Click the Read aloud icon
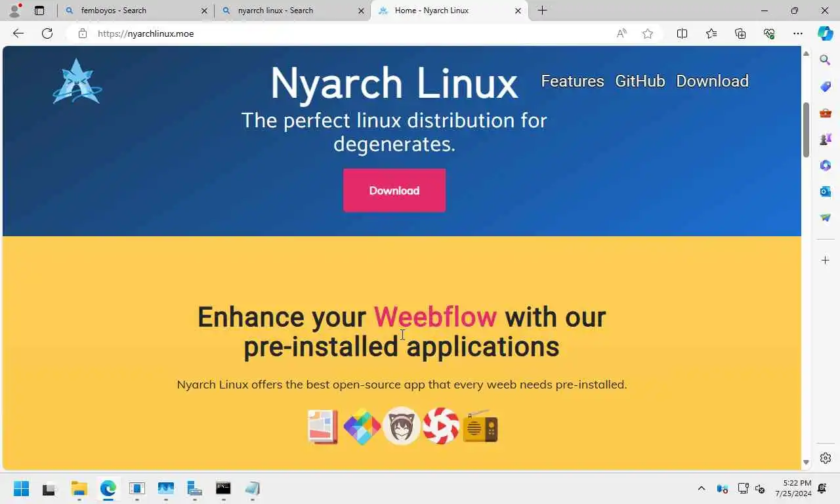The width and height of the screenshot is (840, 504). point(621,33)
